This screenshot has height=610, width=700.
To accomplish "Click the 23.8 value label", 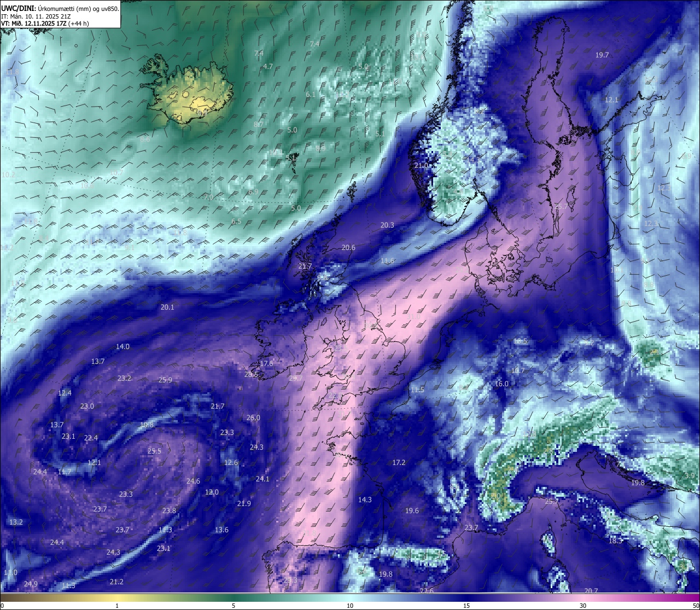I will click(x=169, y=510).
